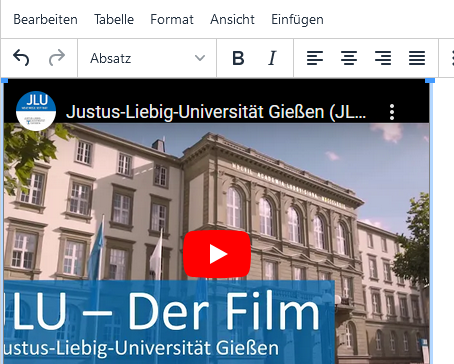
Task: Redo the last undone edit
Action: tap(57, 58)
